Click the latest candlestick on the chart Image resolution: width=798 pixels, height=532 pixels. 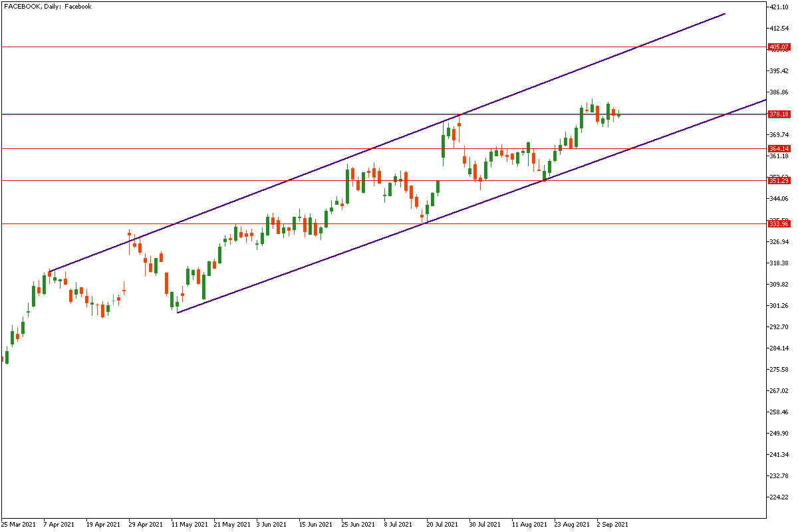[x=618, y=115]
